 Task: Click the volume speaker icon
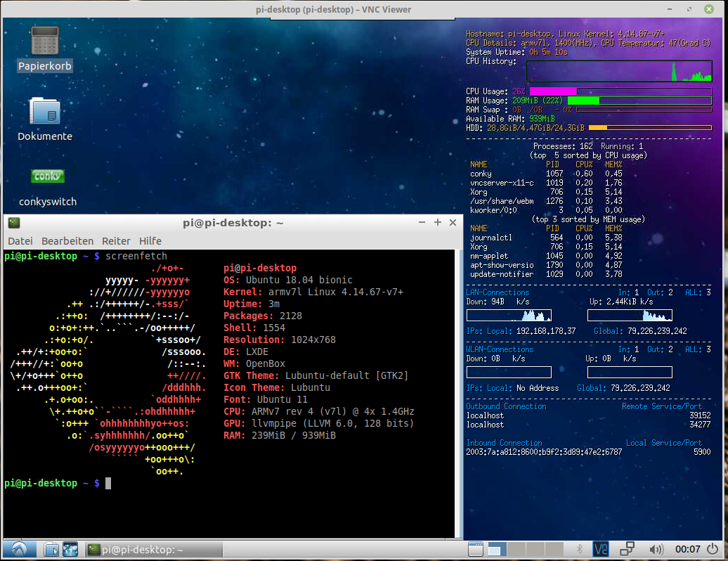coord(656,549)
